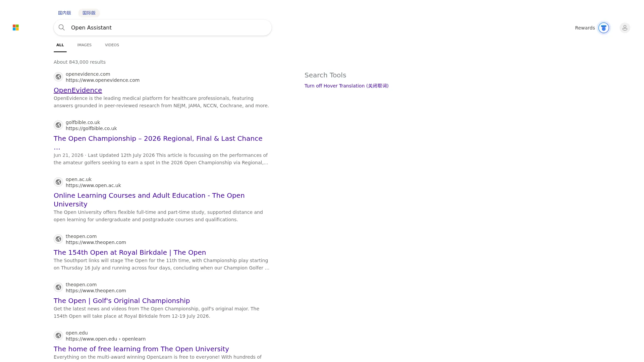Switch to the ALL results tab
Screen dimensions: 644x362
(60, 45)
